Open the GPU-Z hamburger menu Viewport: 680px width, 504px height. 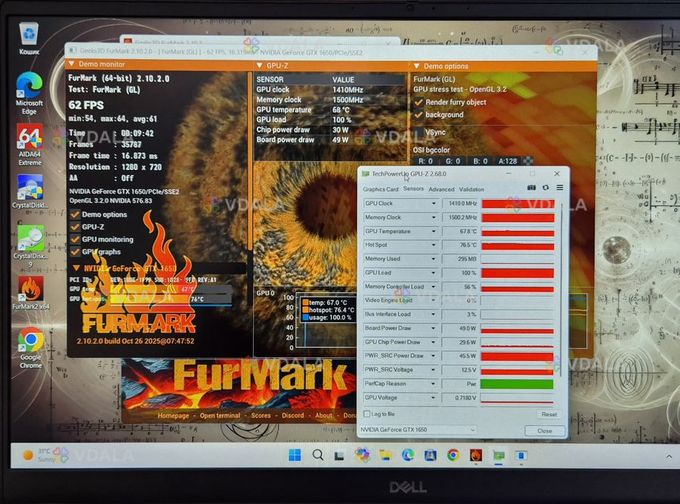click(560, 187)
